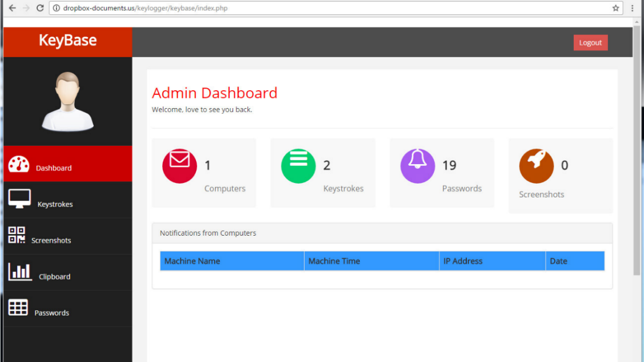The image size is (644, 362).
Task: Click the red envelope Computers icon
Action: [x=179, y=166]
